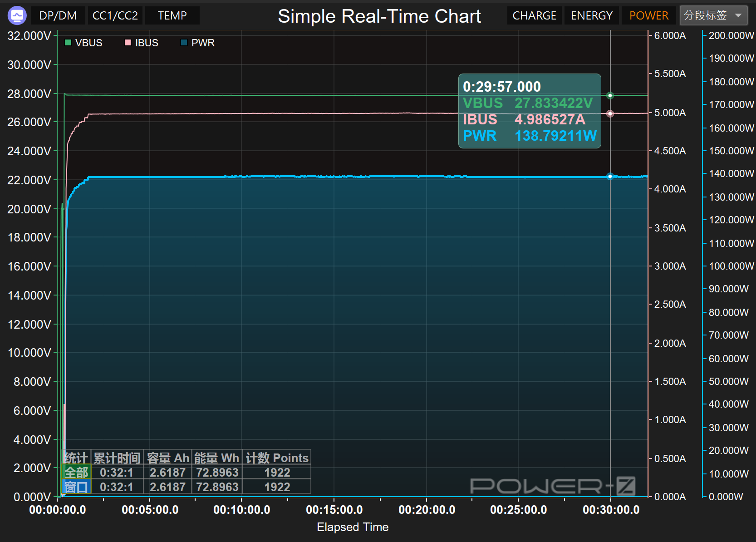
Task: Click the dark blue PWR legend swatch
Action: click(184, 43)
